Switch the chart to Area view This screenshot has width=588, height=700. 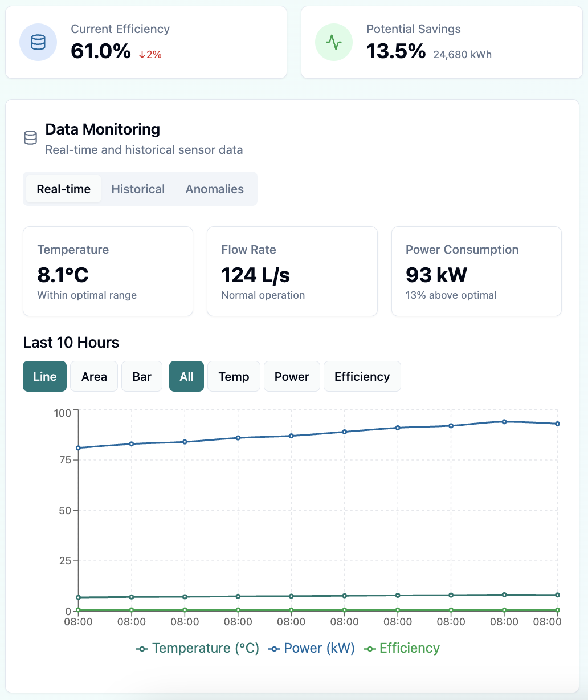point(93,376)
